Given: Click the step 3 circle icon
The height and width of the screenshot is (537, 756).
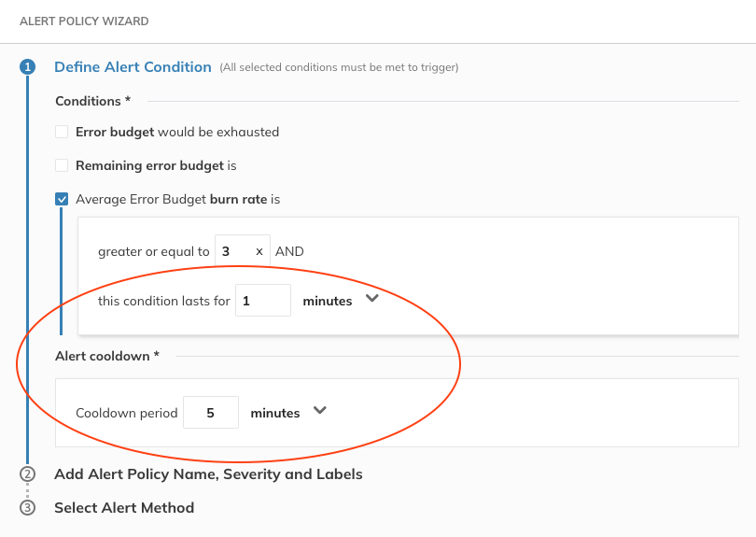Looking at the screenshot, I should point(27,508).
